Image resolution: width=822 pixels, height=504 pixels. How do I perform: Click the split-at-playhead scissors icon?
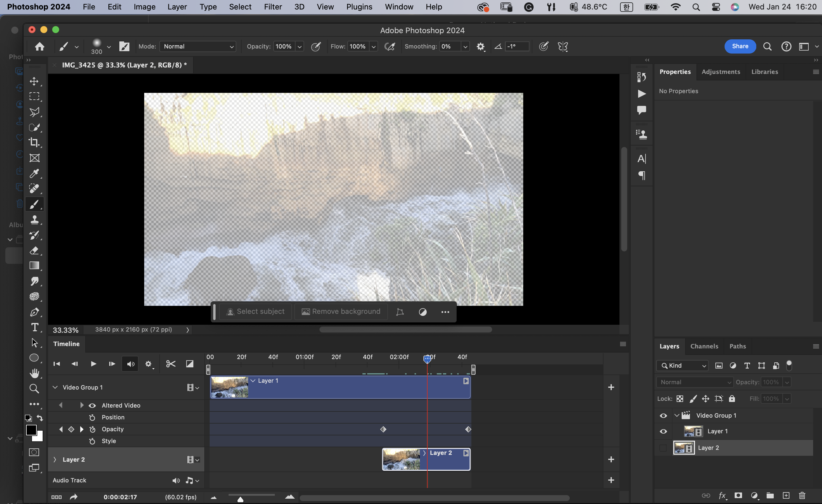coord(171,364)
